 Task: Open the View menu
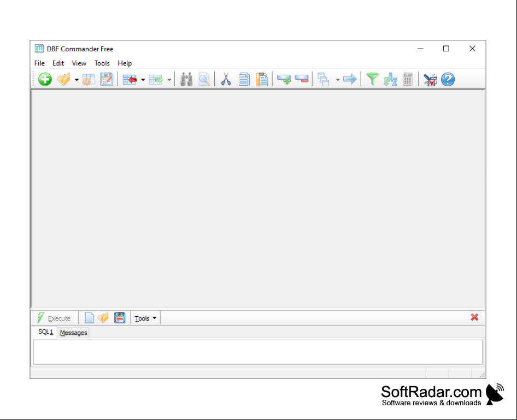click(x=79, y=63)
